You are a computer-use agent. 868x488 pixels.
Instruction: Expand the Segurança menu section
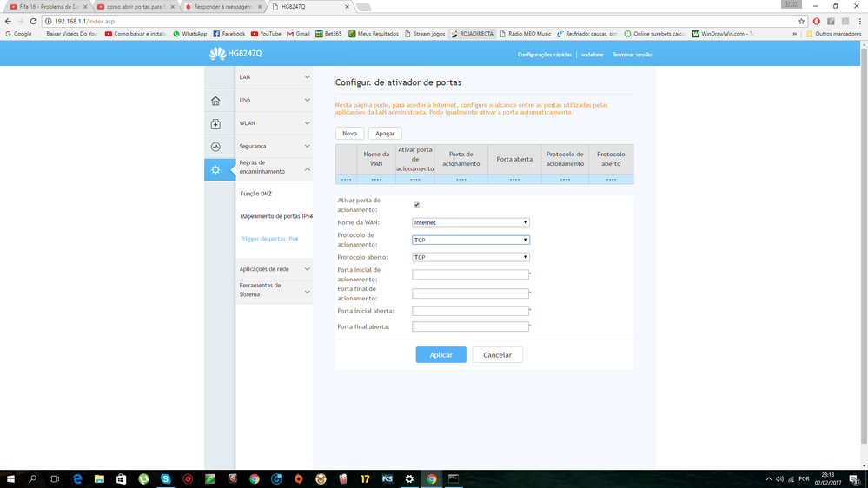click(x=274, y=146)
